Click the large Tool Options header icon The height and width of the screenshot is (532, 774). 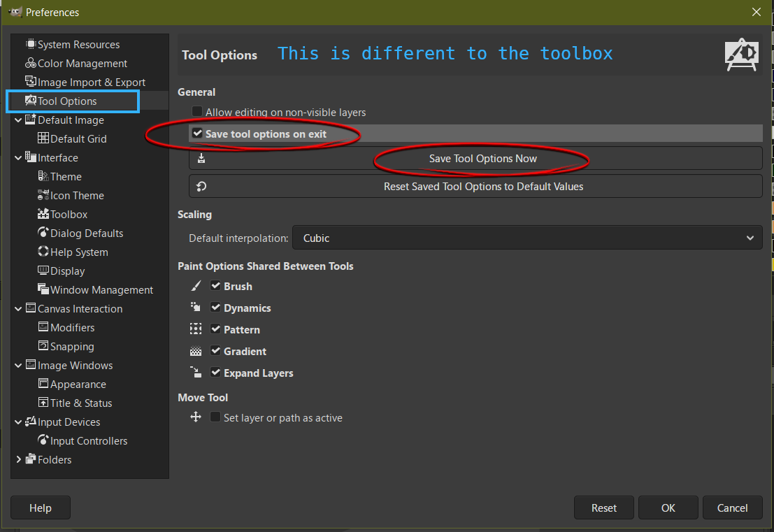pyautogui.click(x=741, y=55)
